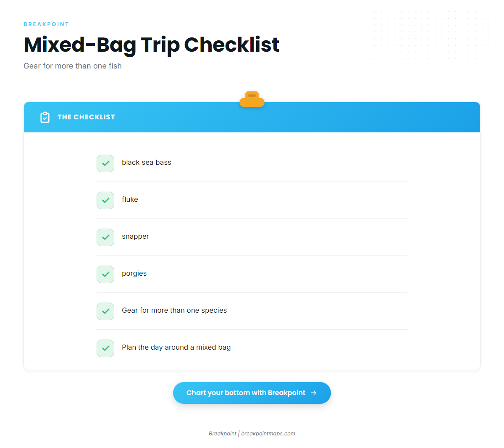
Task: Click the dotted pattern decoration at top right
Action: pos(428,35)
